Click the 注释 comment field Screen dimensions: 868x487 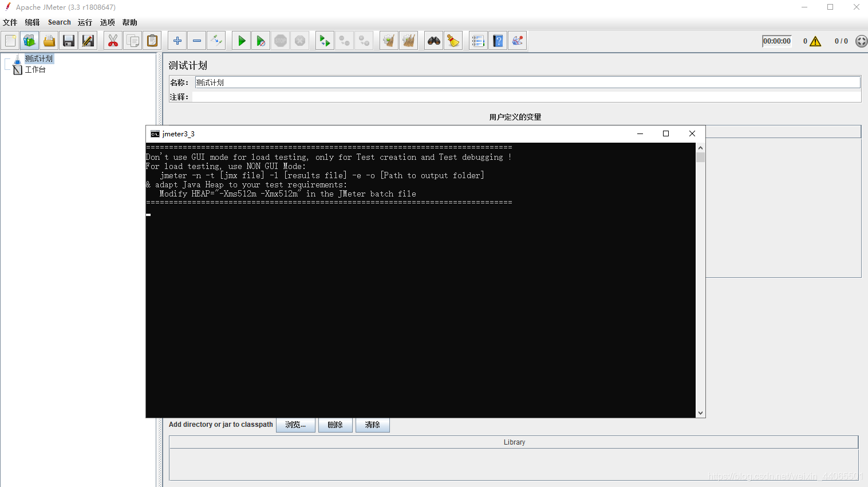[x=526, y=97]
